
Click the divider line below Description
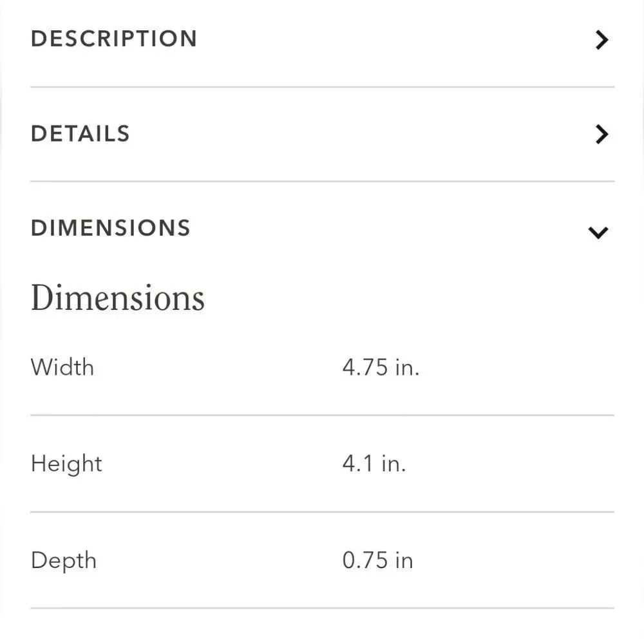323,87
